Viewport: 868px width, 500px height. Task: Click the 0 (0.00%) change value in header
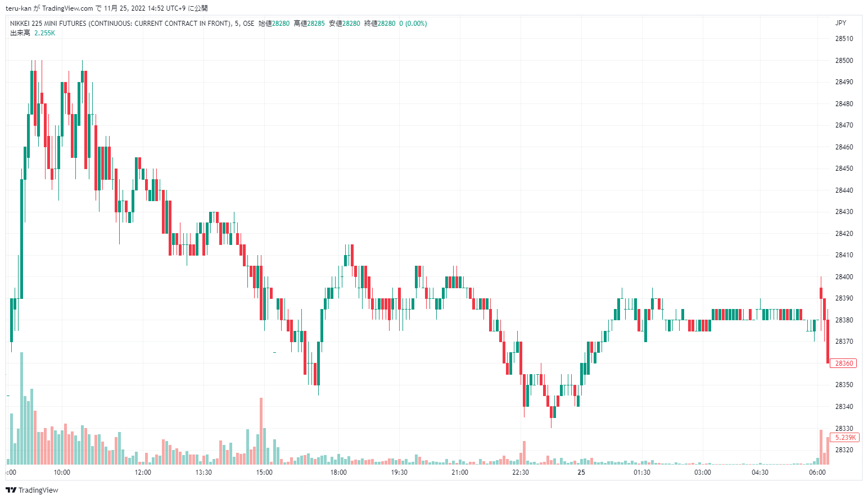click(413, 24)
